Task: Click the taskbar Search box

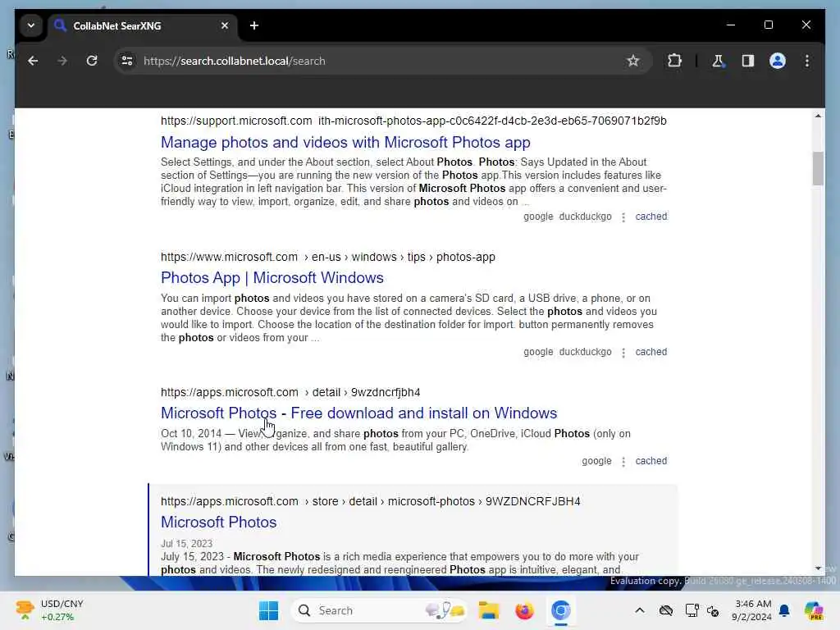Action: [x=379, y=610]
